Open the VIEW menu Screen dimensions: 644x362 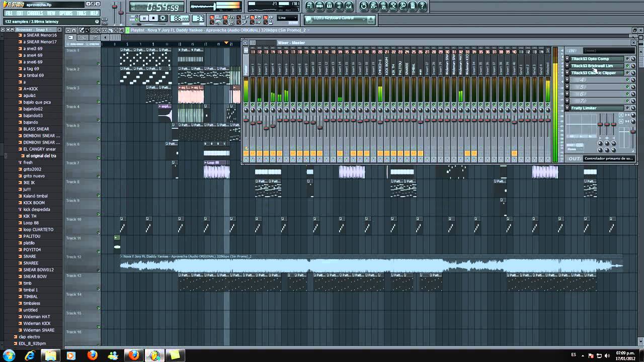pyautogui.click(x=51, y=13)
